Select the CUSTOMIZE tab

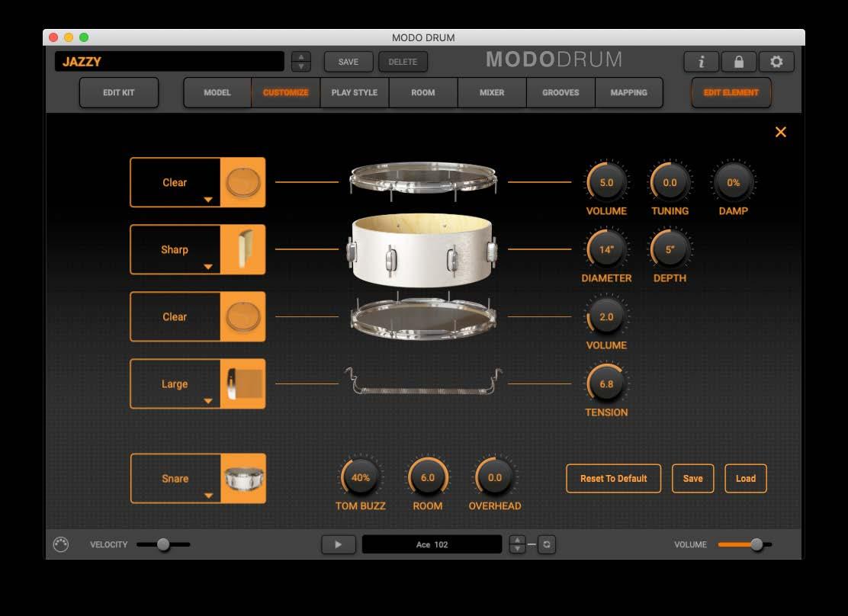pos(285,92)
